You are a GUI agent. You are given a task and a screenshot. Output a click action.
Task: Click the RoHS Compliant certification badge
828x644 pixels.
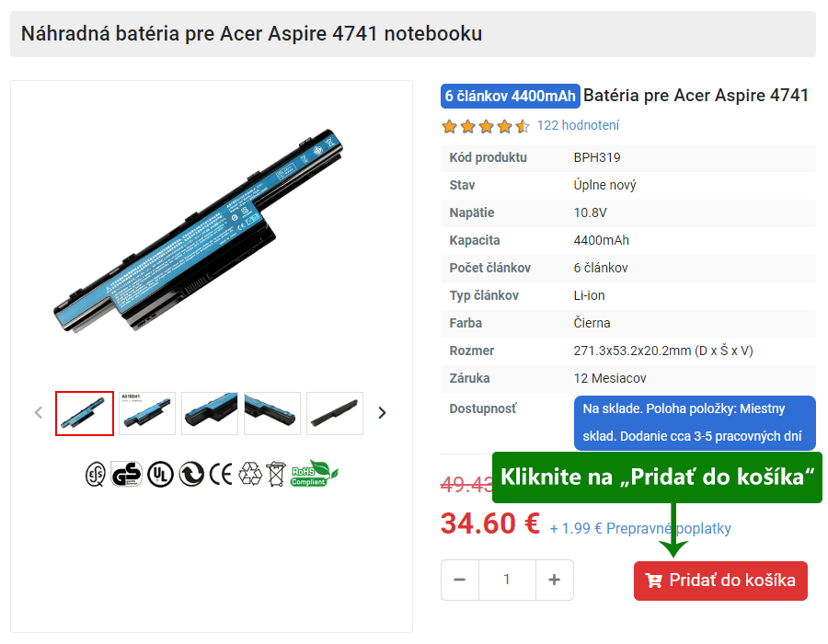pos(315,474)
